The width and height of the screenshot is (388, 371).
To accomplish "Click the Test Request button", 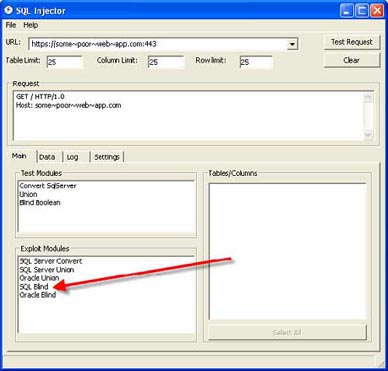I will [x=352, y=42].
